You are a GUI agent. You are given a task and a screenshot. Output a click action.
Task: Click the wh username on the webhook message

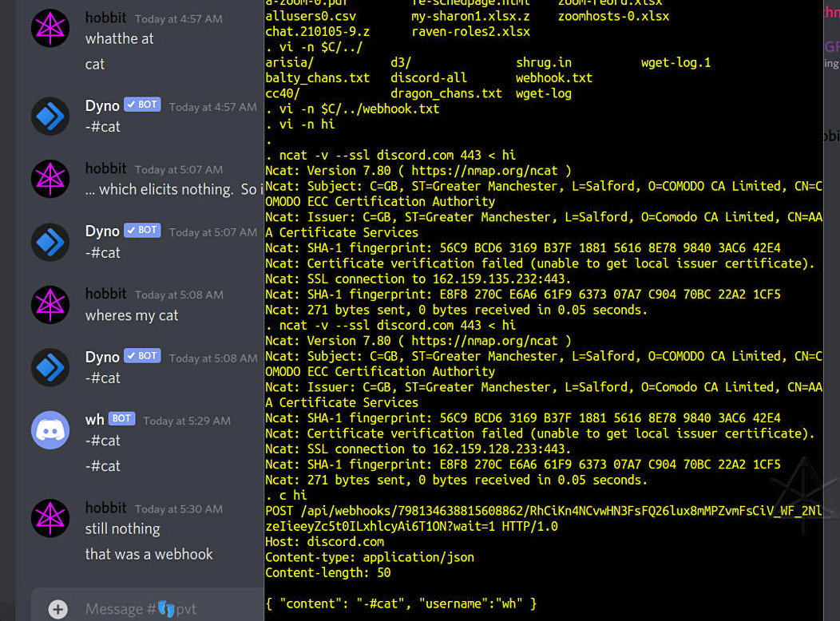[94, 419]
